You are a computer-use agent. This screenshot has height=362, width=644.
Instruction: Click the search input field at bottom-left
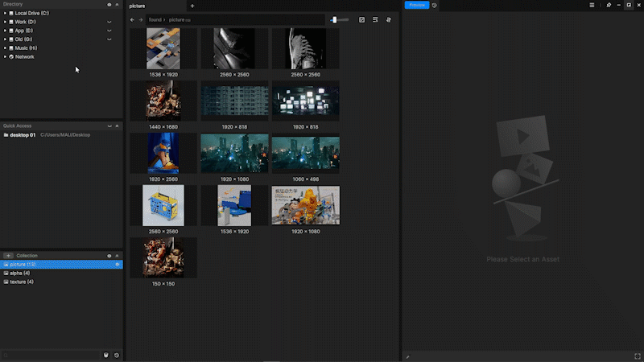click(51, 355)
